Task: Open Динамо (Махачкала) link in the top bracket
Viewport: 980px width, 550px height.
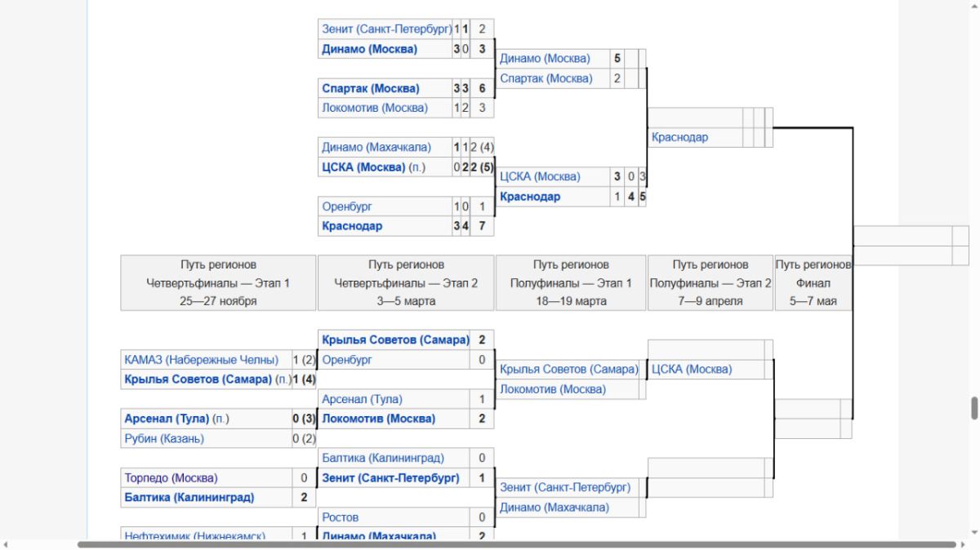Action: pos(376,147)
